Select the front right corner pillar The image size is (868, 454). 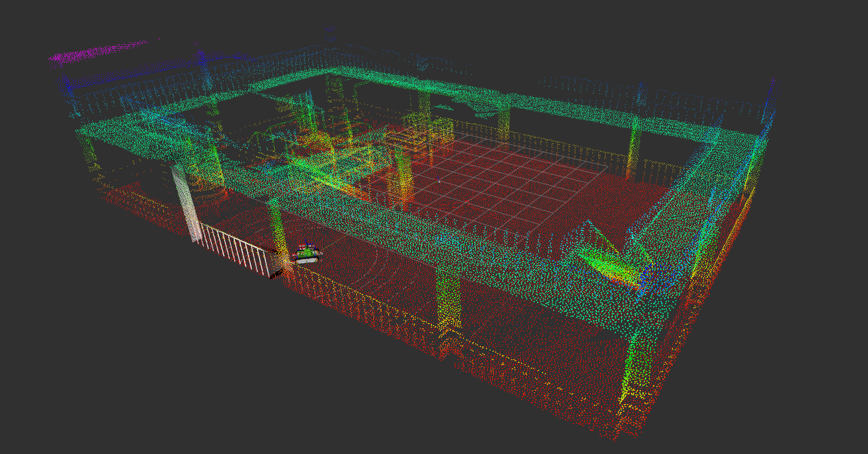click(635, 372)
